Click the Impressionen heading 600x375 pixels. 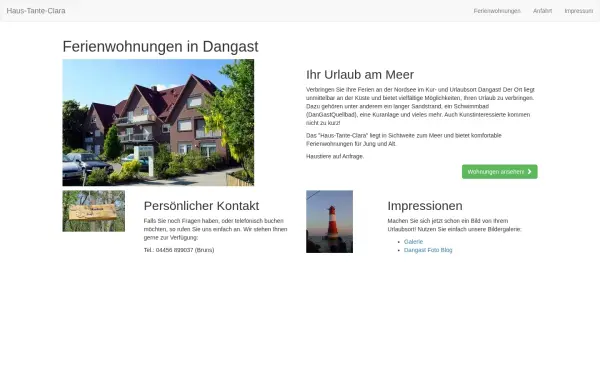coord(425,206)
